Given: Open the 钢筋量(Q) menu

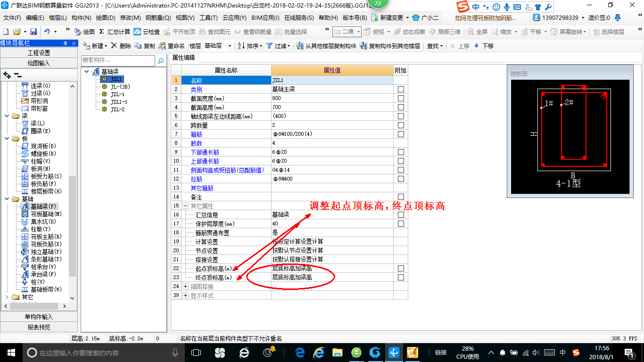Looking at the screenshot, I should (158, 17).
